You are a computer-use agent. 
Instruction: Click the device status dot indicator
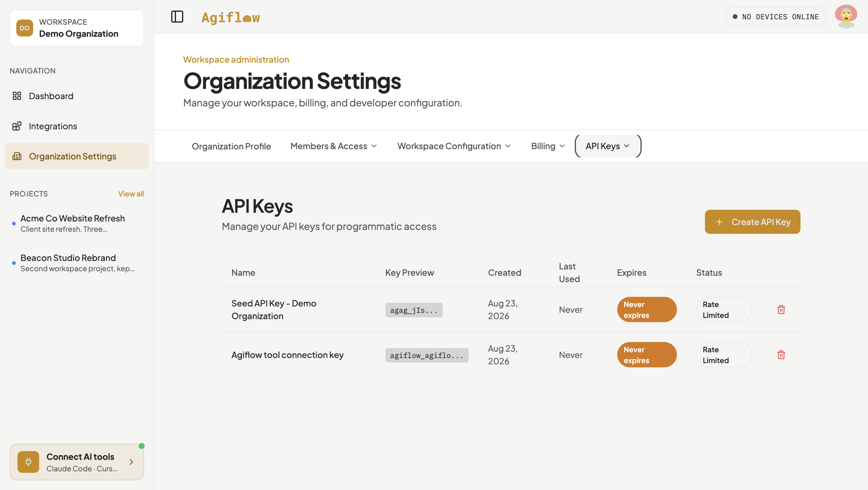point(735,17)
